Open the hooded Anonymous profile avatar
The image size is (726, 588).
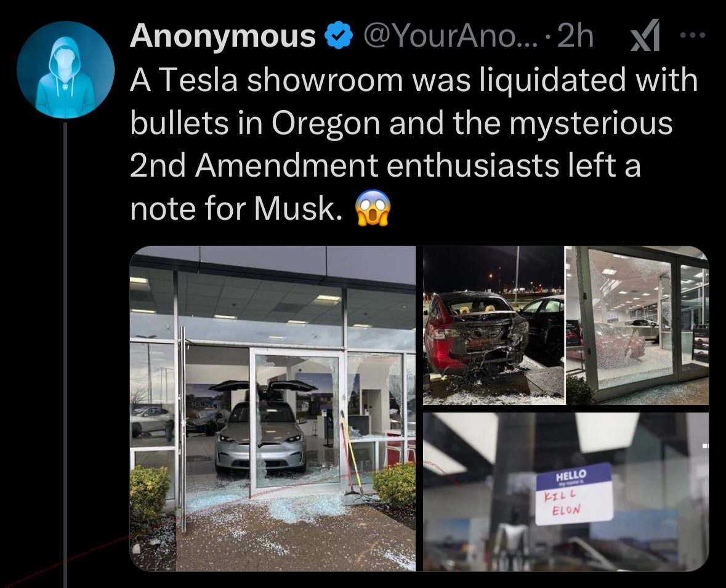(x=65, y=70)
